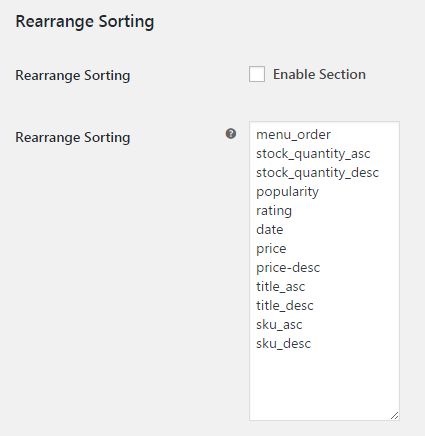Click the title_asc line in textarea
Viewport: 425px width, 436px height.
280,287
